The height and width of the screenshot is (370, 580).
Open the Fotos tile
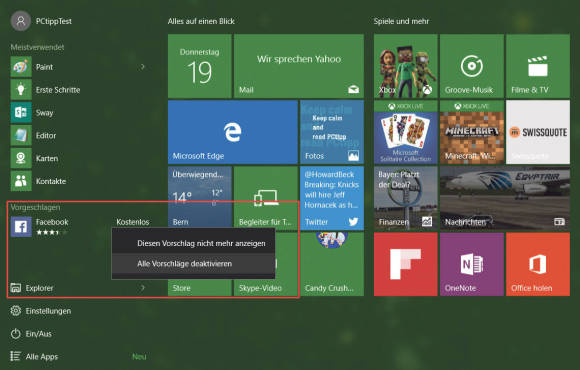(332, 132)
